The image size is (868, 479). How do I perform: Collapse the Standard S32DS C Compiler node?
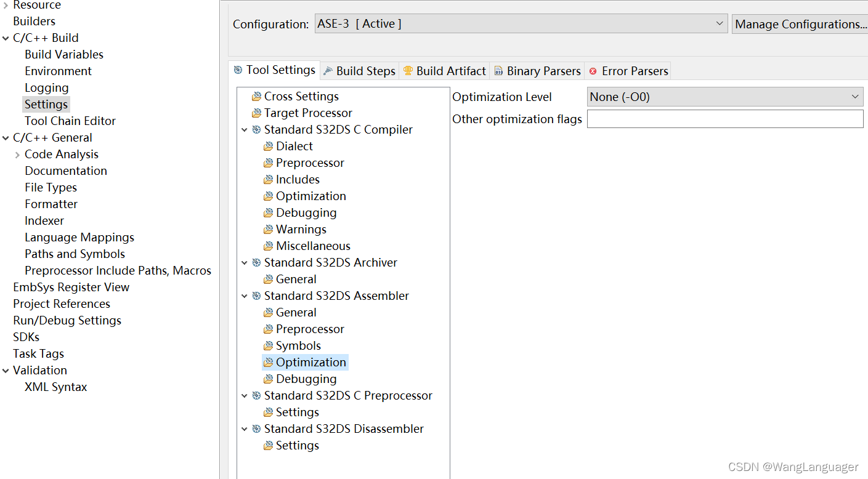click(x=245, y=130)
